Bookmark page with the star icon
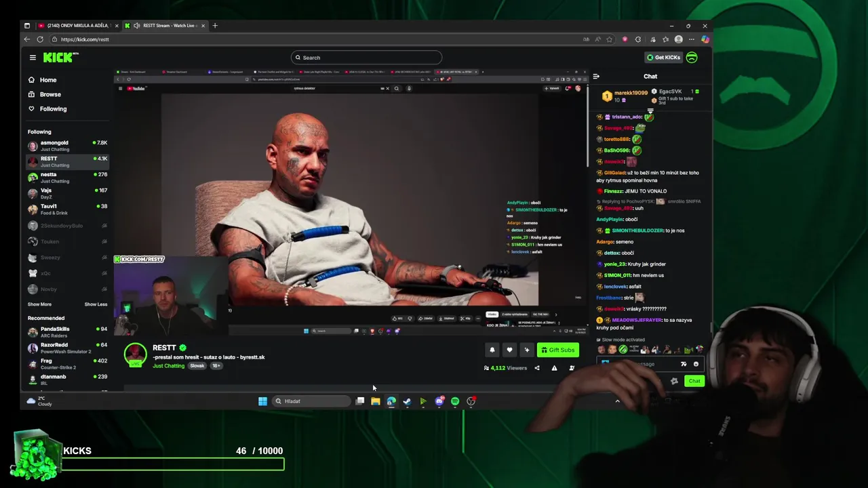The width and height of the screenshot is (868, 488). pyautogui.click(x=609, y=39)
